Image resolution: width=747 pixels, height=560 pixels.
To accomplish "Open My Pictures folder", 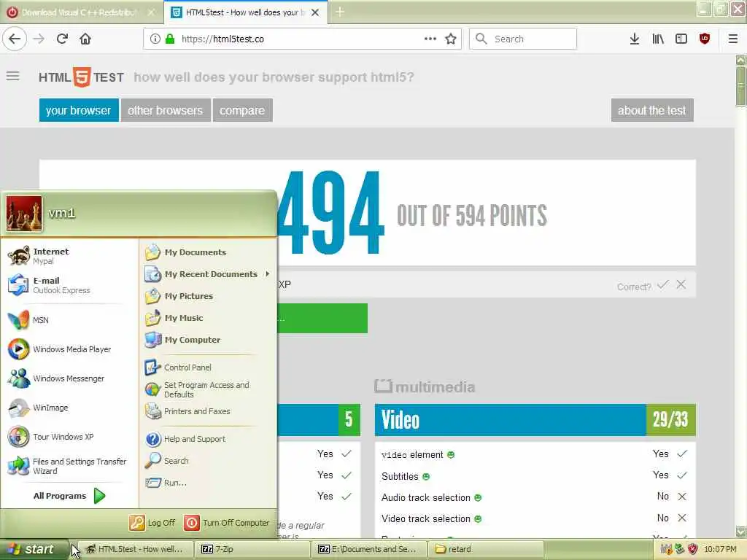I will pyautogui.click(x=208, y=296).
